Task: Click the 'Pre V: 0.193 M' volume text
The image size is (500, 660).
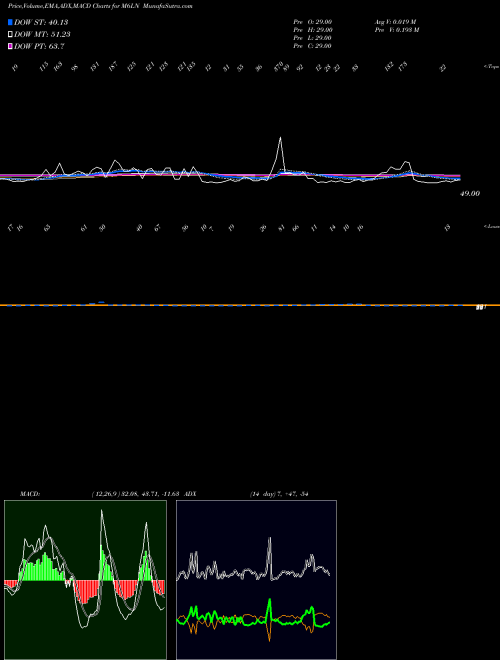Action: click(x=397, y=30)
